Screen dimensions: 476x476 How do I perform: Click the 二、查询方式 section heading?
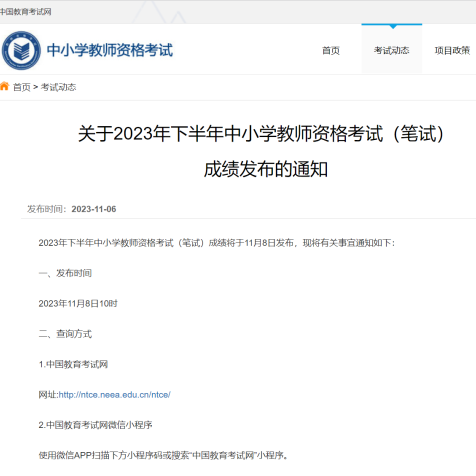tap(65, 334)
